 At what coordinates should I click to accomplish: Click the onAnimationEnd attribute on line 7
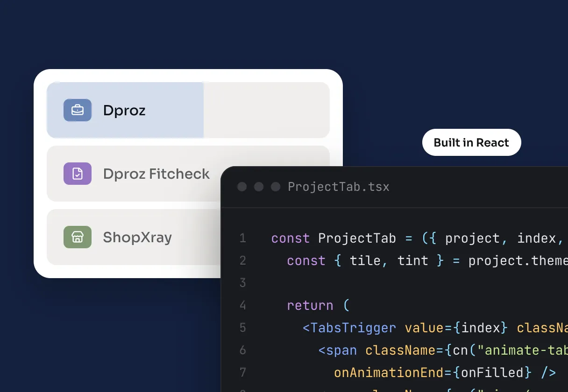(389, 373)
